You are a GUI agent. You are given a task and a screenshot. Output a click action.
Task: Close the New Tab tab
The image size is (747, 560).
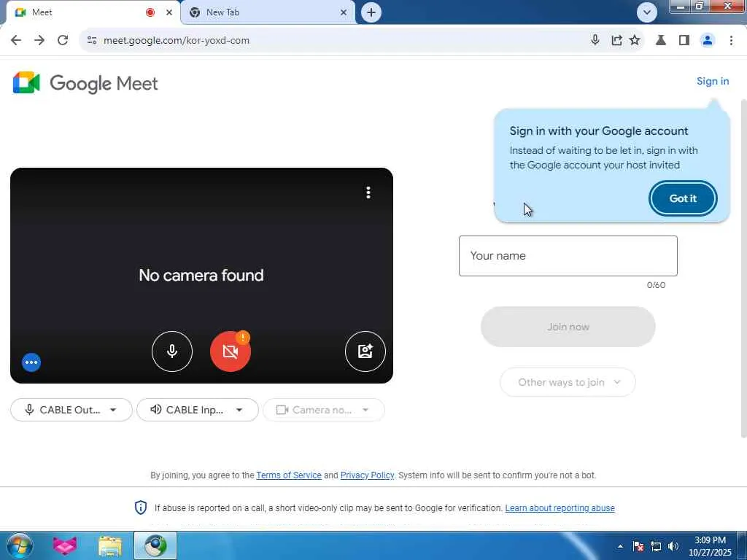344,12
